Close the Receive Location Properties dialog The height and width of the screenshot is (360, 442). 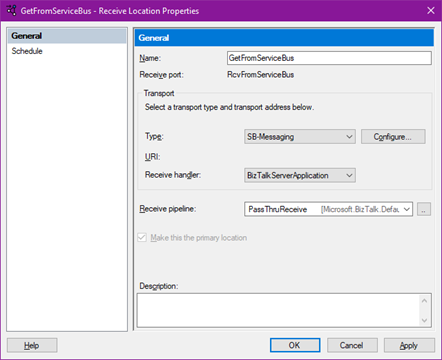point(431,11)
